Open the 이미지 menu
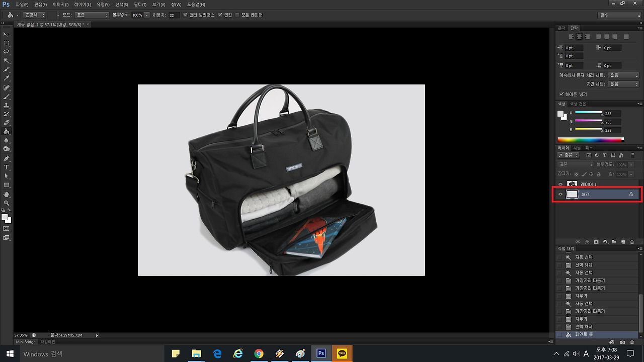Screen dimensions: 644x362 [60, 5]
